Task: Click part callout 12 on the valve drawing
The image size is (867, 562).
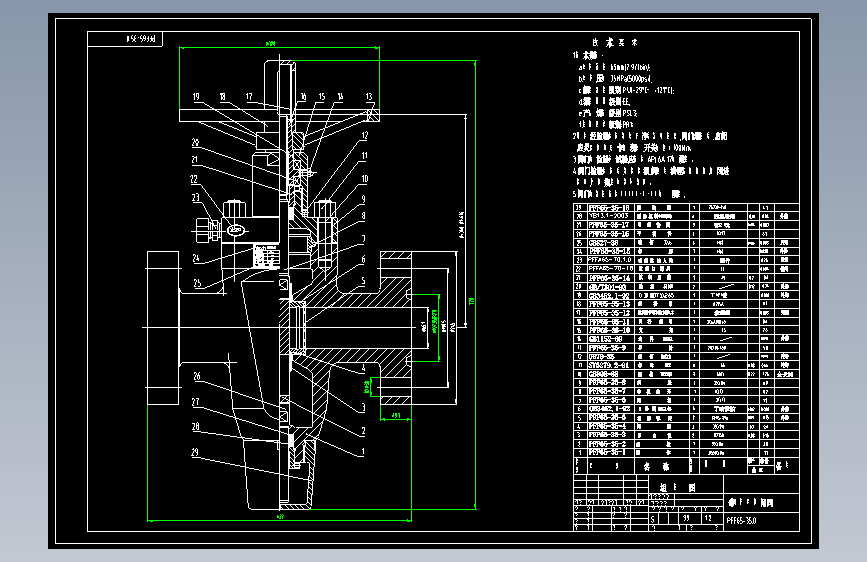Action: click(x=364, y=136)
